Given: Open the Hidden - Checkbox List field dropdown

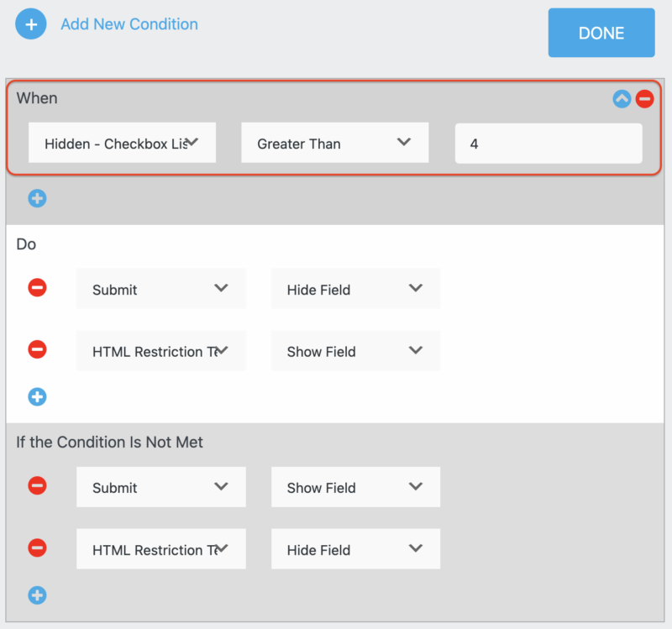Looking at the screenshot, I should click(x=122, y=143).
